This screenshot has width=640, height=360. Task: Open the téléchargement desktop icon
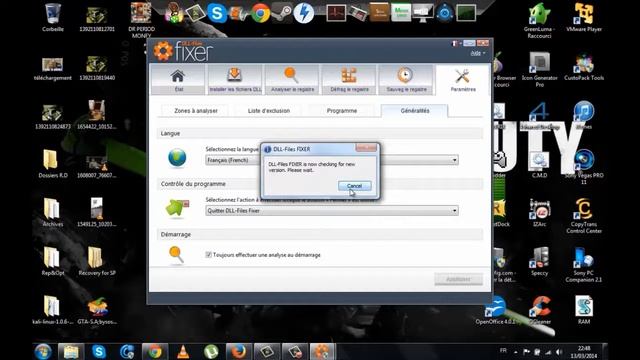(53, 69)
